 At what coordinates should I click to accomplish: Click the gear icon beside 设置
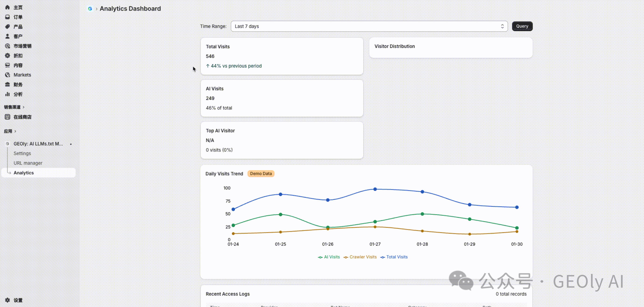click(7, 300)
